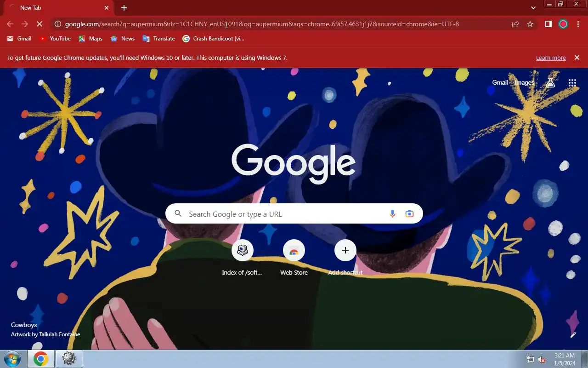This screenshot has width=588, height=368.
Task: Open Images link on new tab page
Action: pyautogui.click(x=524, y=83)
